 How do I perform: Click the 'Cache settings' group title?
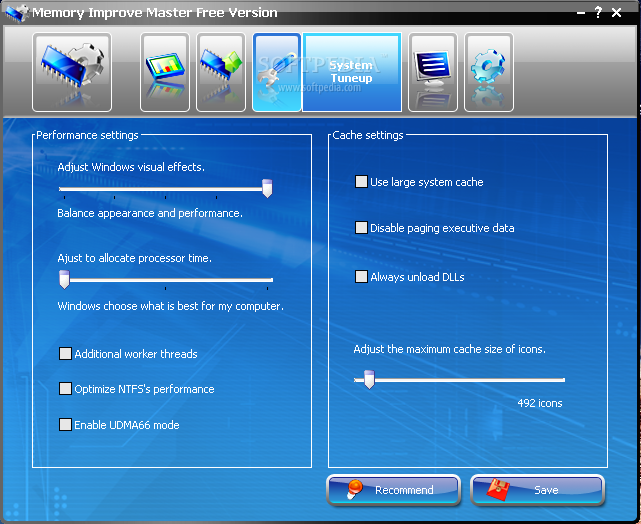click(368, 135)
